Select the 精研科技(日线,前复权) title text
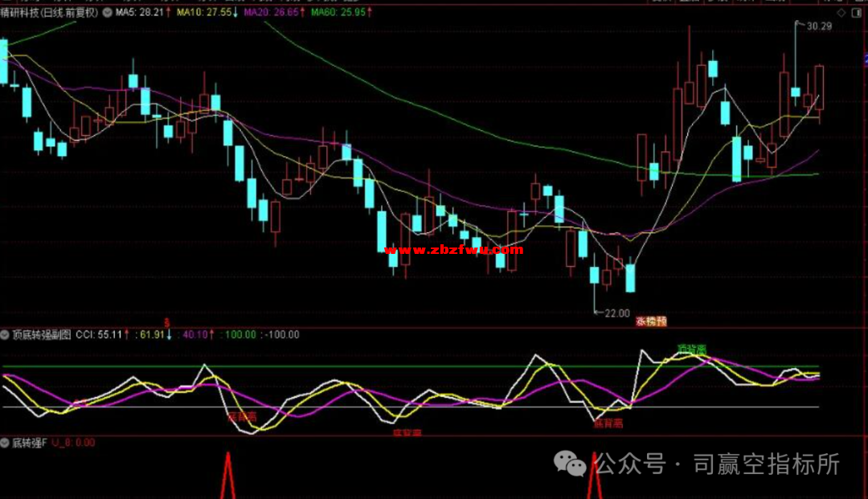 pyautogui.click(x=49, y=12)
